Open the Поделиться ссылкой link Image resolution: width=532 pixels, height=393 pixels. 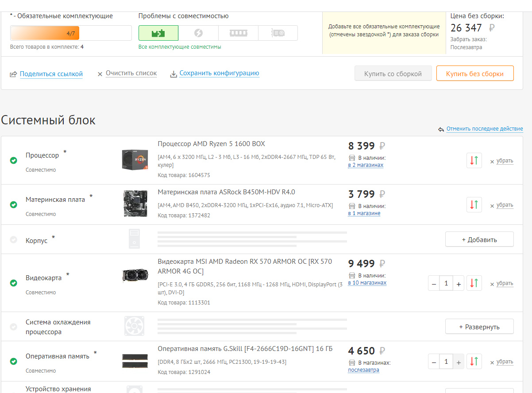[51, 74]
